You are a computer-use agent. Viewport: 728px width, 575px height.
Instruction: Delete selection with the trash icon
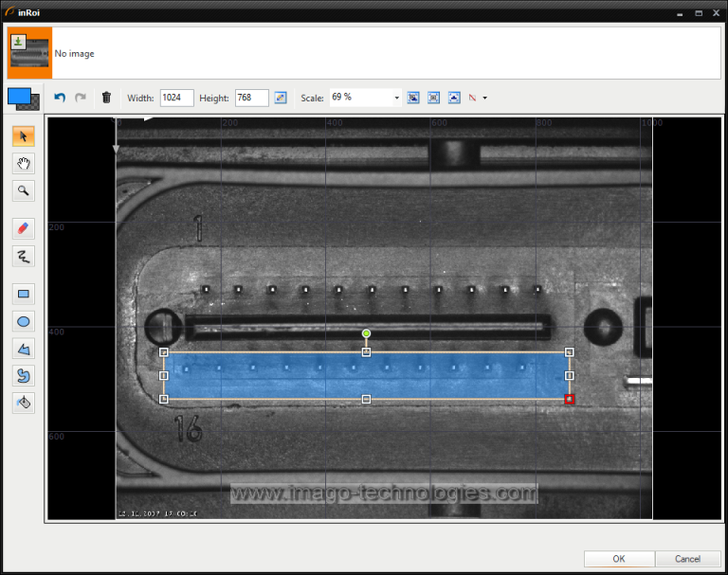(x=106, y=98)
